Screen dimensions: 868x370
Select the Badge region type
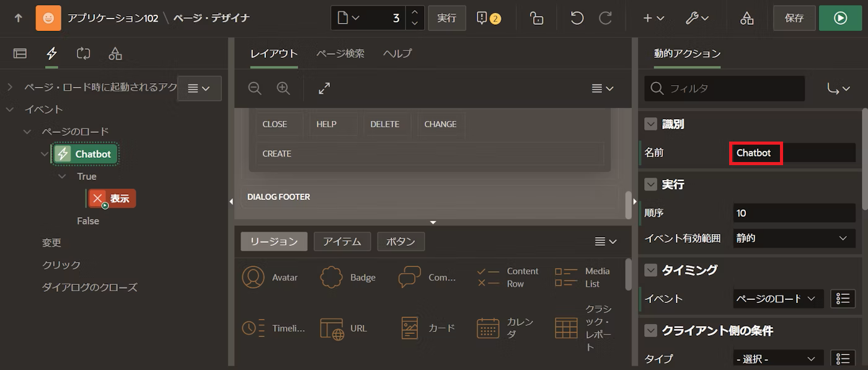[348, 277]
